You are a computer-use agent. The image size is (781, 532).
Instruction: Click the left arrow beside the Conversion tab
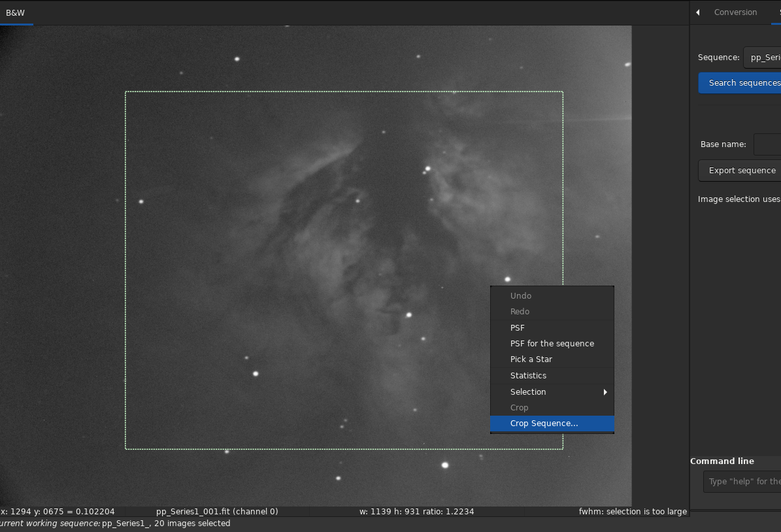point(698,12)
